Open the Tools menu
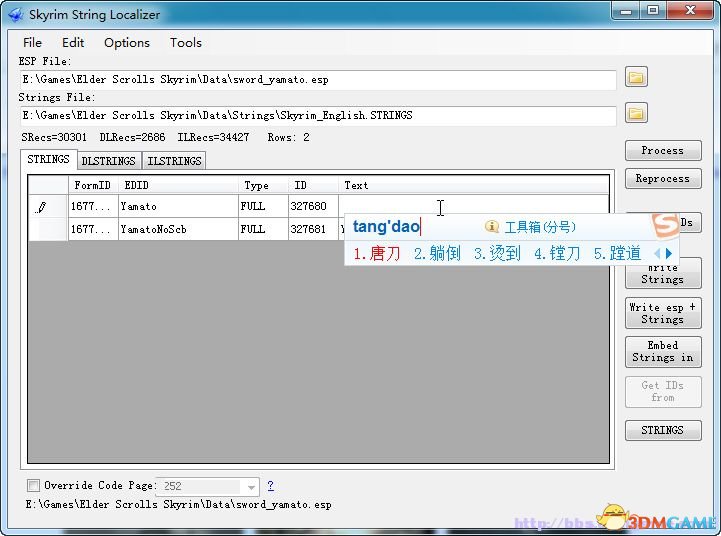The height and width of the screenshot is (536, 721). point(186,43)
